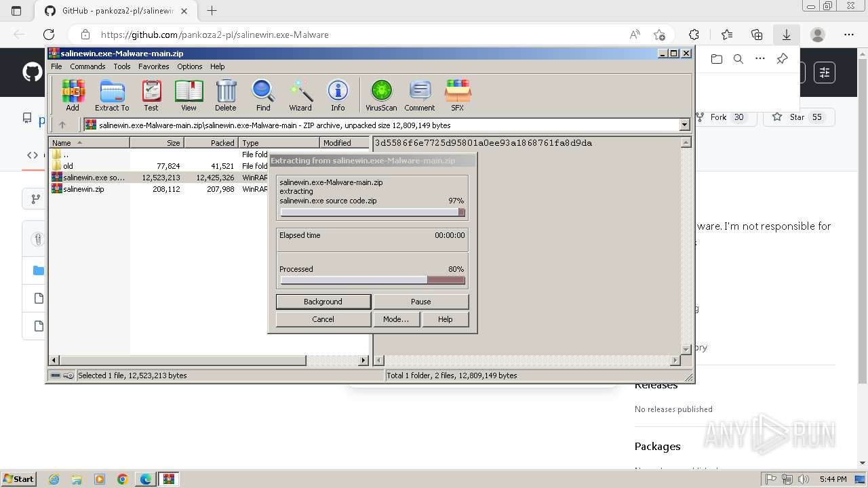Click the Processed total progress bar
The width and height of the screenshot is (868, 488).
372,280
